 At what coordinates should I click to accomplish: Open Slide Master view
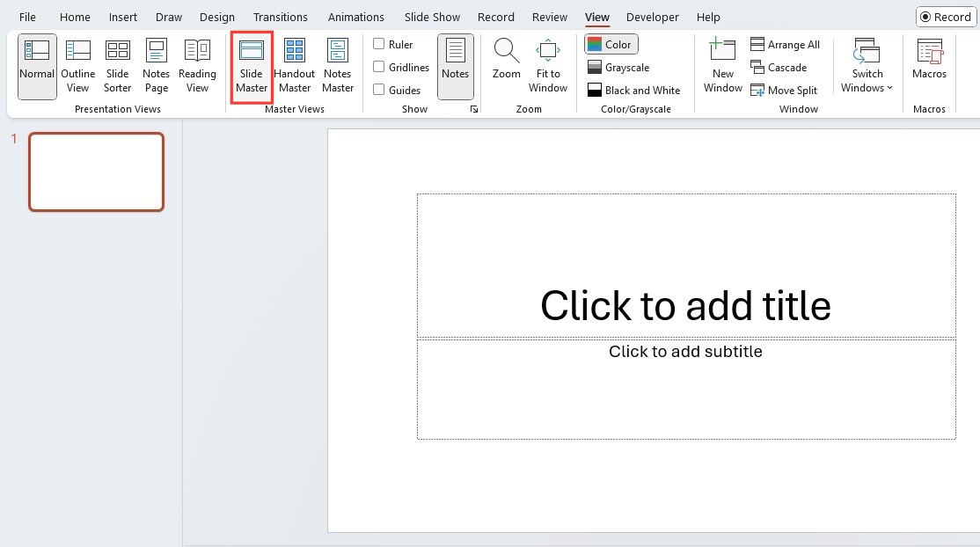point(252,66)
